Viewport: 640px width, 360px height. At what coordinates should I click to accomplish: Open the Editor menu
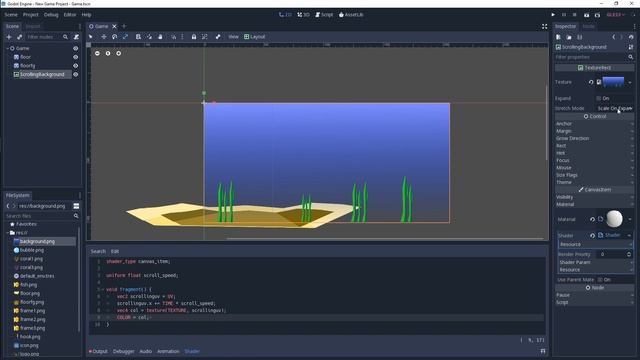click(70, 15)
